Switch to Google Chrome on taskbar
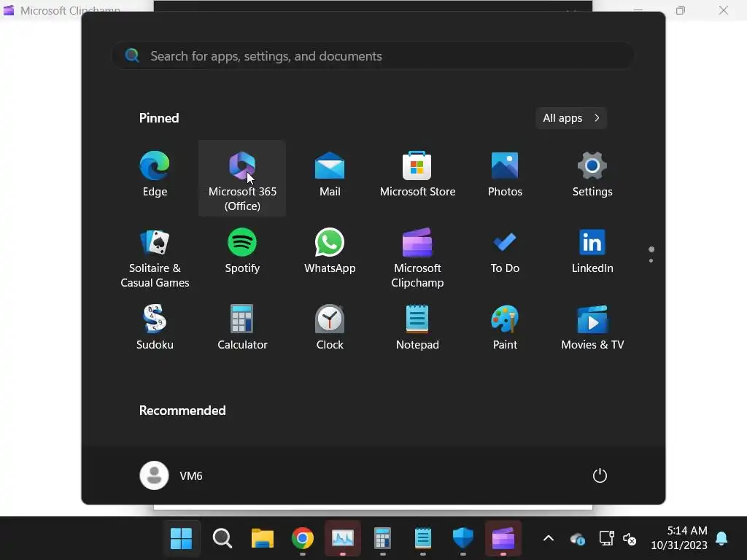 pyautogui.click(x=303, y=539)
